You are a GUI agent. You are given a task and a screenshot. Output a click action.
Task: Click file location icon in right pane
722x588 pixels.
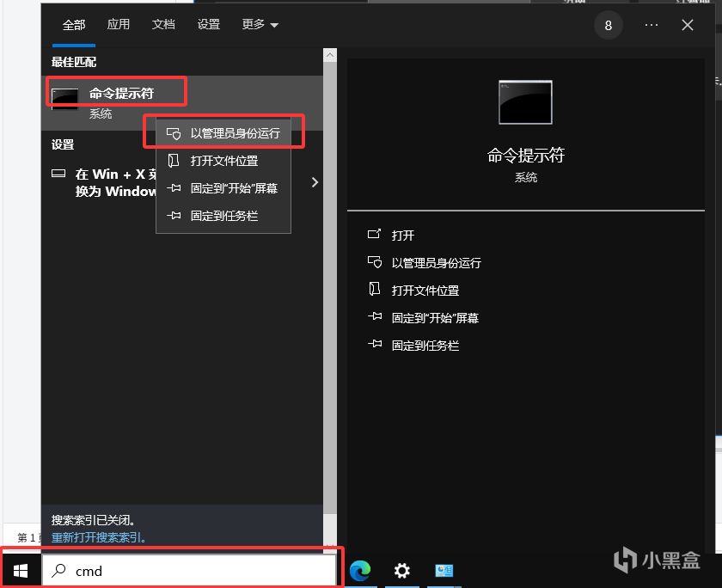pos(375,289)
